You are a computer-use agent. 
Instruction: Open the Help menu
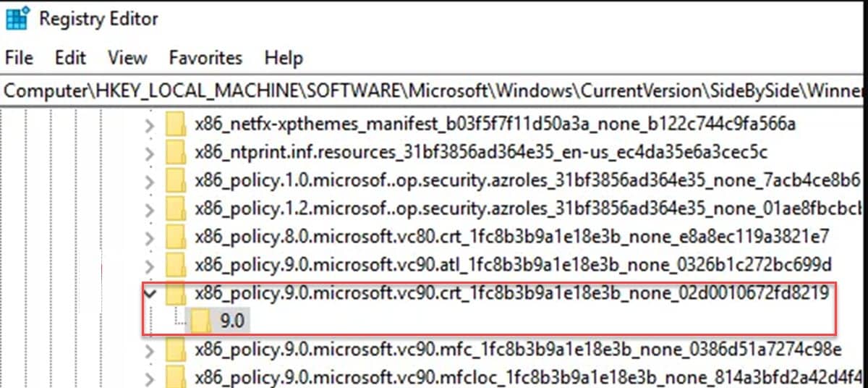pyautogui.click(x=283, y=57)
